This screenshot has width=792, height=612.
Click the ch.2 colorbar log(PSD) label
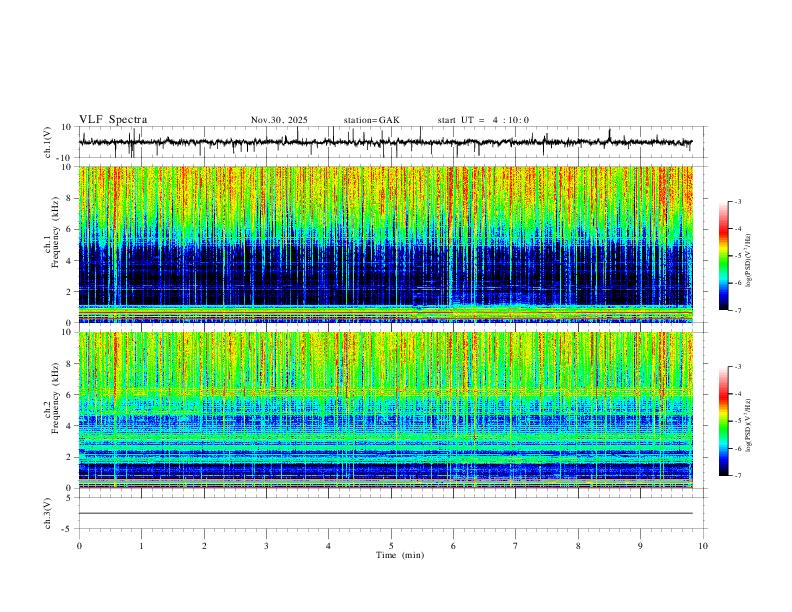749,425
